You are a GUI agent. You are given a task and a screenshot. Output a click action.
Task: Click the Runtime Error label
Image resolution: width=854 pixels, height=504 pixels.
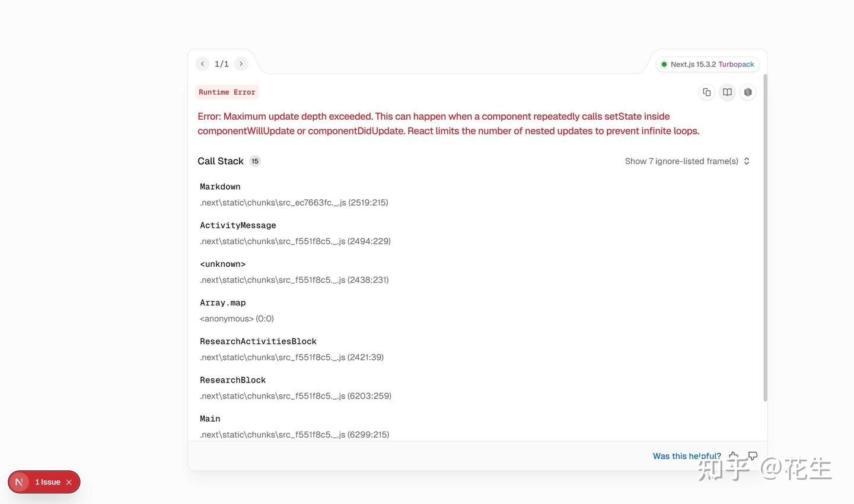pyautogui.click(x=227, y=92)
